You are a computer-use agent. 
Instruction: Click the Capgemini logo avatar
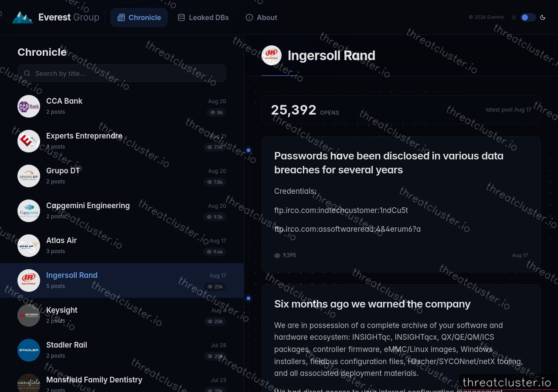[x=29, y=211]
